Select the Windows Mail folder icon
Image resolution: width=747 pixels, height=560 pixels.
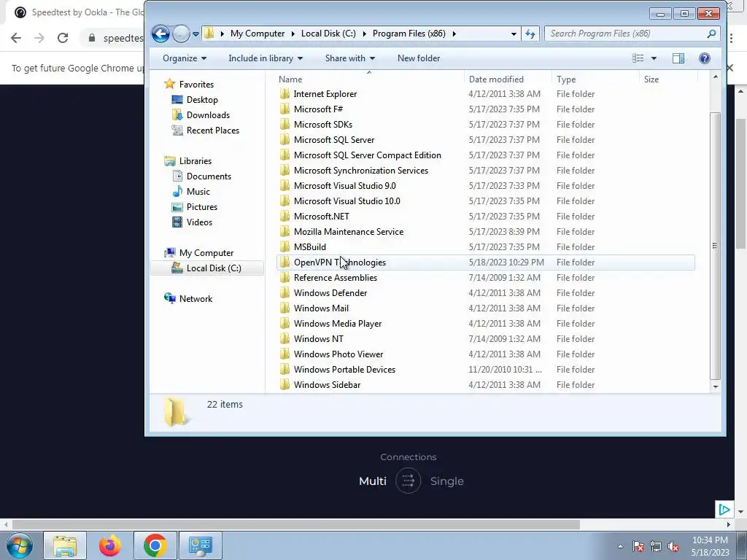point(285,308)
